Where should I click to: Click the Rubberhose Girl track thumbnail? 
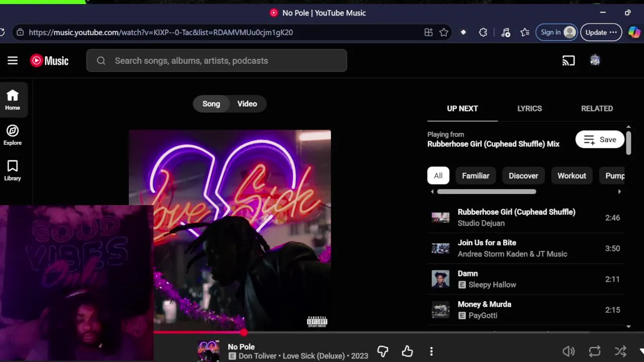[440, 218]
